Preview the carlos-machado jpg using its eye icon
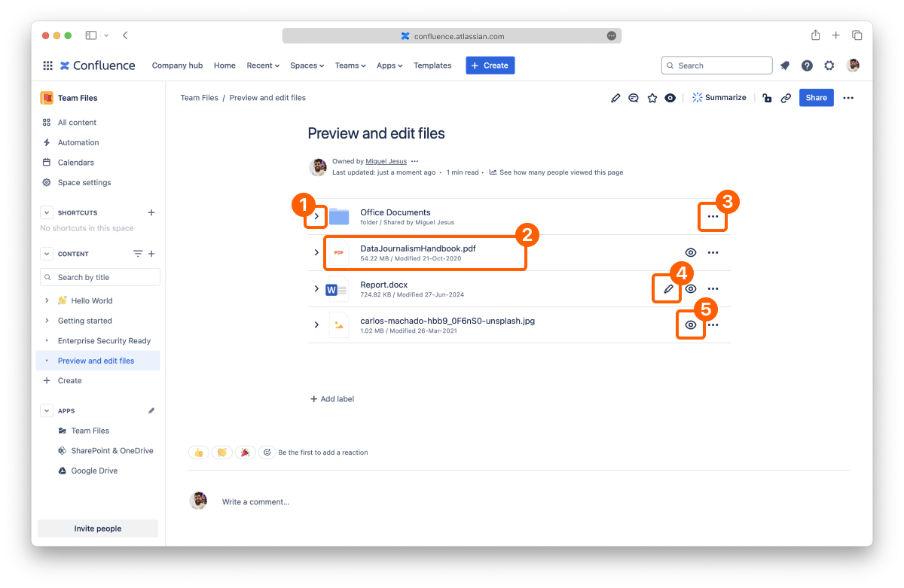The image size is (904, 588). [x=691, y=325]
